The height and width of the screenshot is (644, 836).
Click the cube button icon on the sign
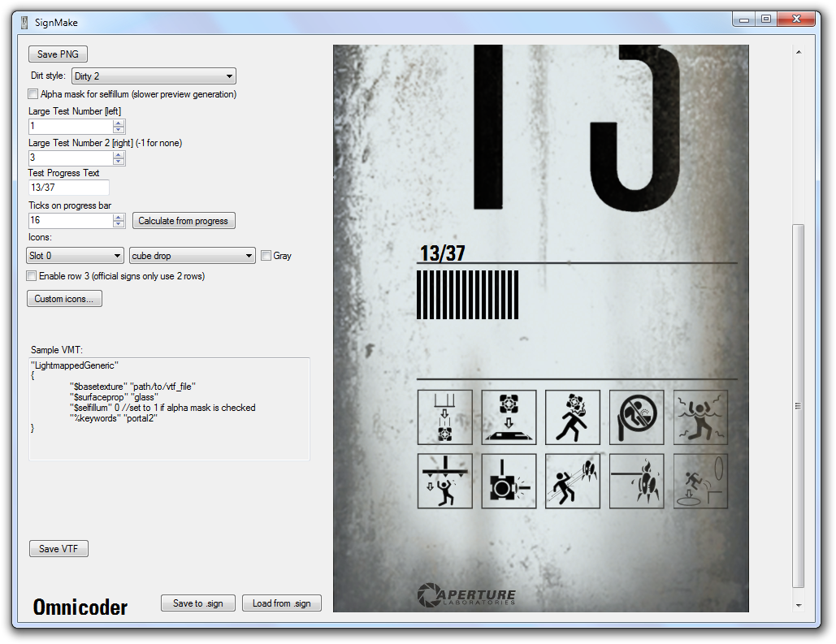(x=509, y=417)
